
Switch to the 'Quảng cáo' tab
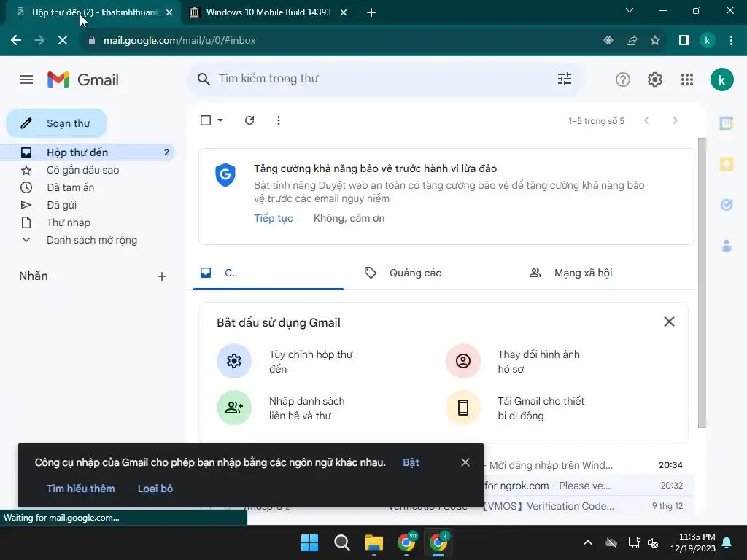click(416, 273)
